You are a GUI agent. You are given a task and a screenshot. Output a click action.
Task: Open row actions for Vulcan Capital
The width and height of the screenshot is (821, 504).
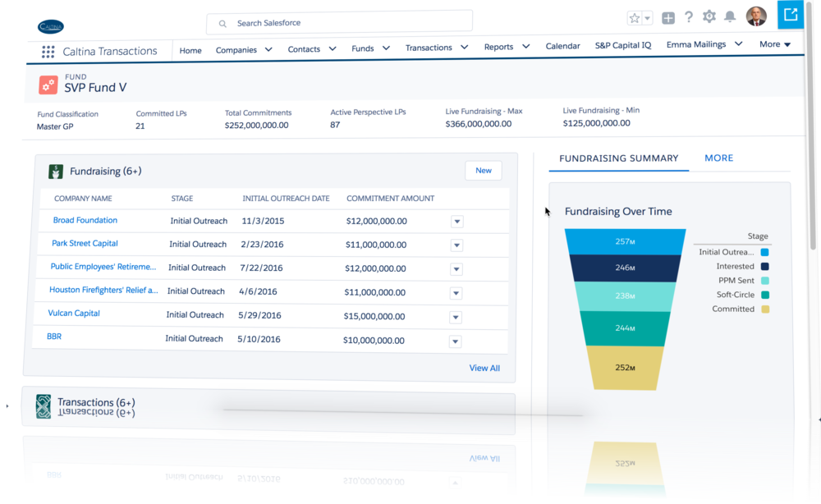456,317
